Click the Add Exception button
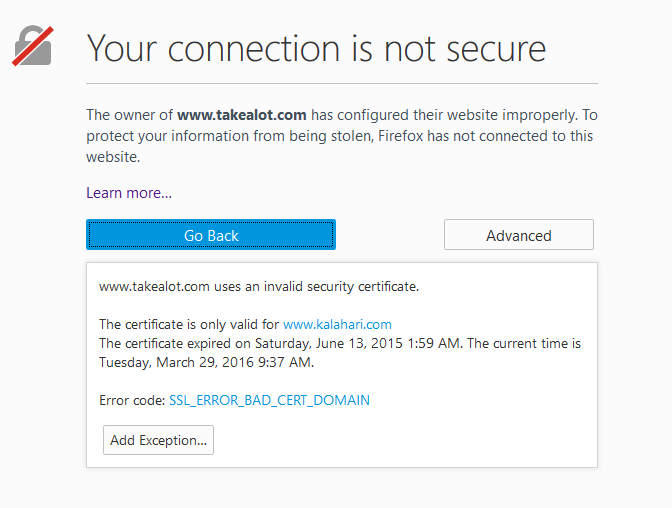Screen dimensions: 672x508 coord(158,440)
